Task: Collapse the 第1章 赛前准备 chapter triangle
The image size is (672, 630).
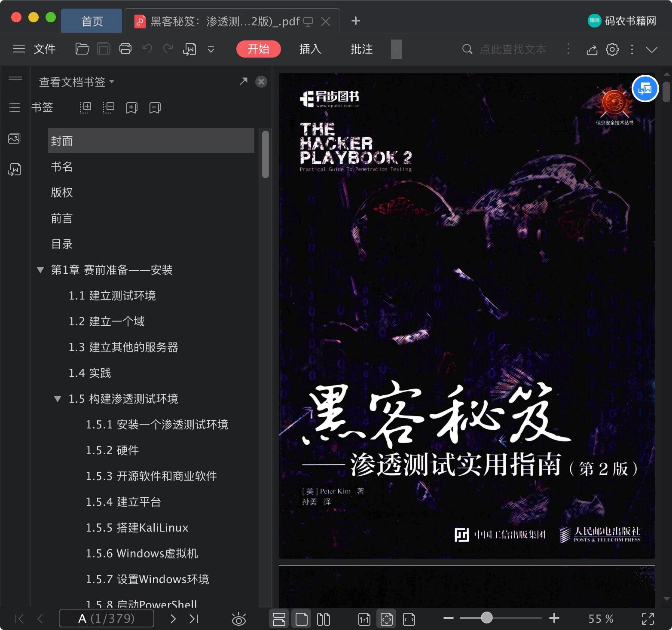Action: pyautogui.click(x=40, y=270)
